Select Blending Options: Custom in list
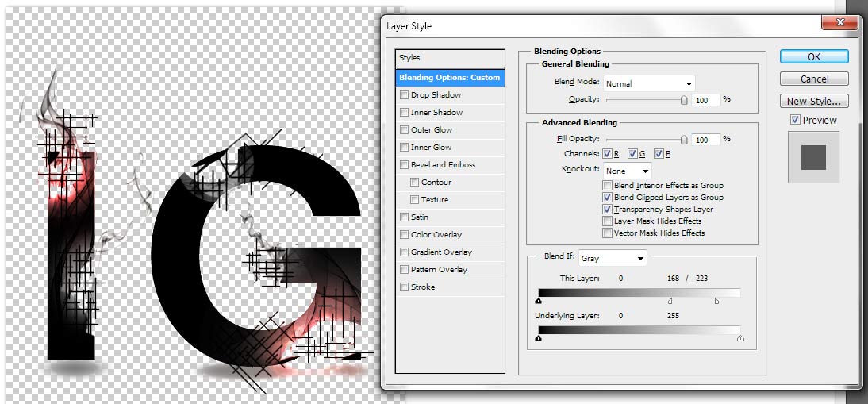This screenshot has width=868, height=404. tap(450, 78)
